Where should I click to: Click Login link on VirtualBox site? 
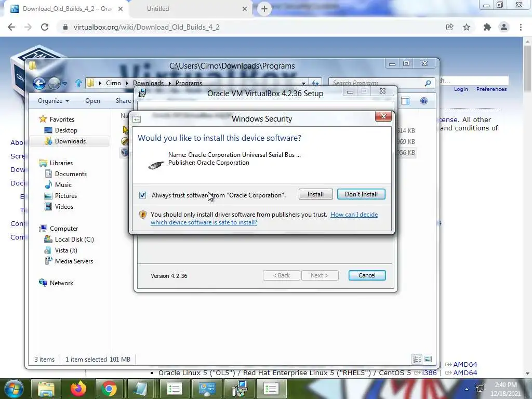click(x=461, y=89)
